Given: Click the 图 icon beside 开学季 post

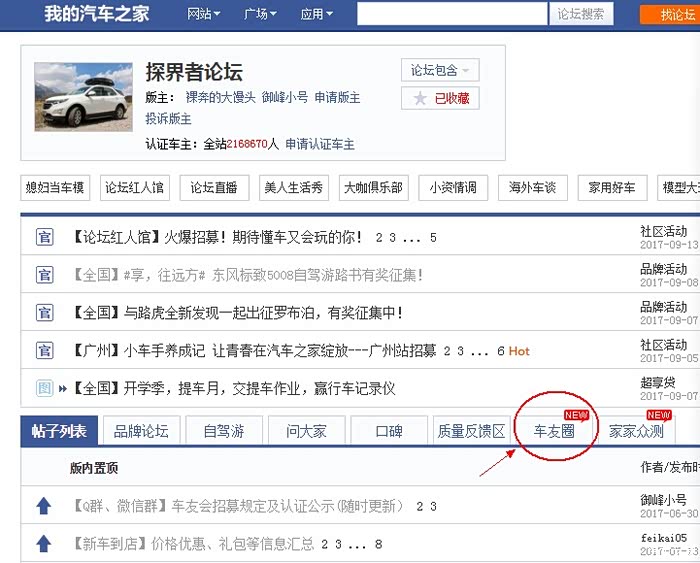Looking at the screenshot, I should (44, 388).
